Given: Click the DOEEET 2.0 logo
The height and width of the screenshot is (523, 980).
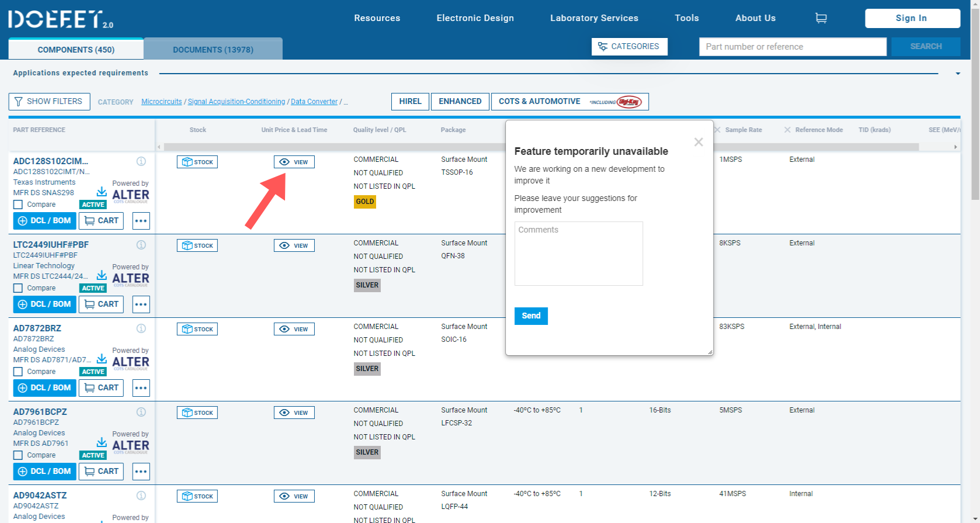Looking at the screenshot, I should click(61, 19).
